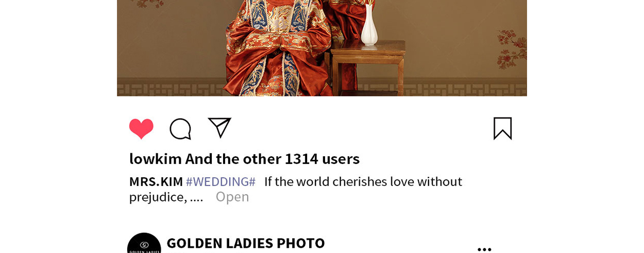Tap the GOLDEN LADIES round profile avatar
644x253 pixels.
point(144,243)
